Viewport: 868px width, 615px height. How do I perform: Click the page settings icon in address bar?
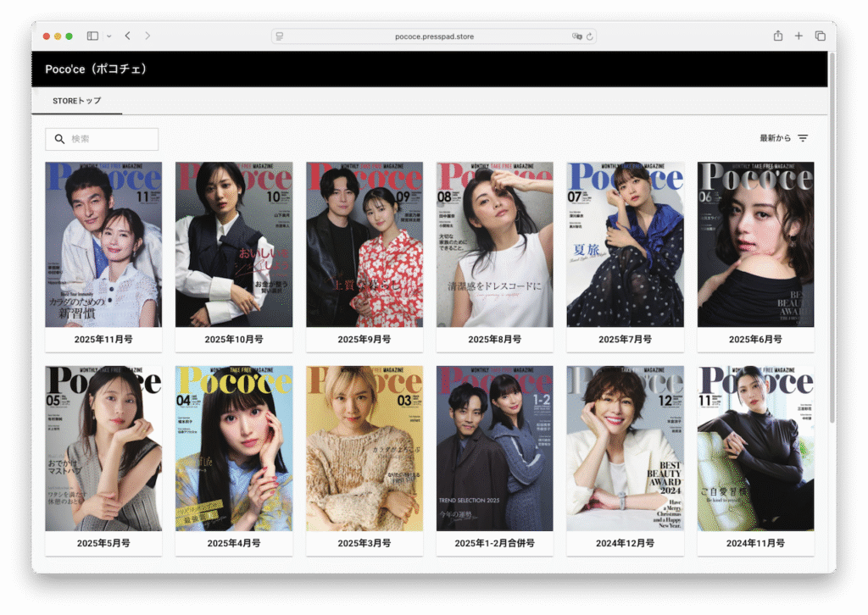click(280, 36)
